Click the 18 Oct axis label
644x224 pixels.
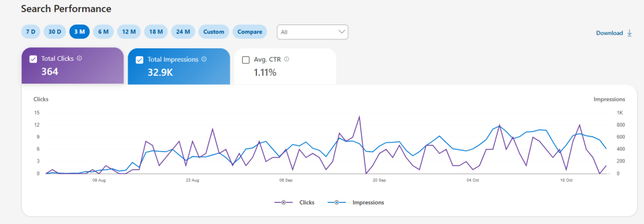coord(566,180)
